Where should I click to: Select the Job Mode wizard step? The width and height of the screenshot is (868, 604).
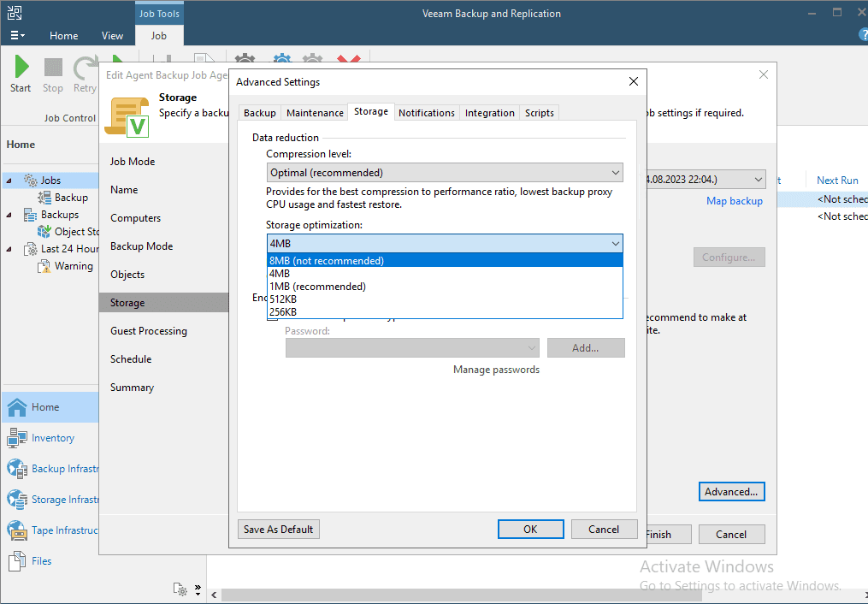[x=133, y=162]
